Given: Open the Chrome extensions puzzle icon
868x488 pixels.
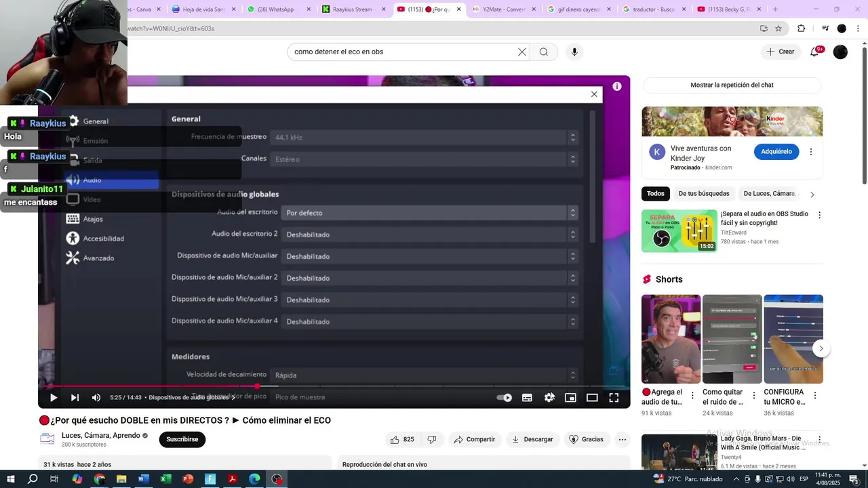Looking at the screenshot, I should tap(801, 28).
